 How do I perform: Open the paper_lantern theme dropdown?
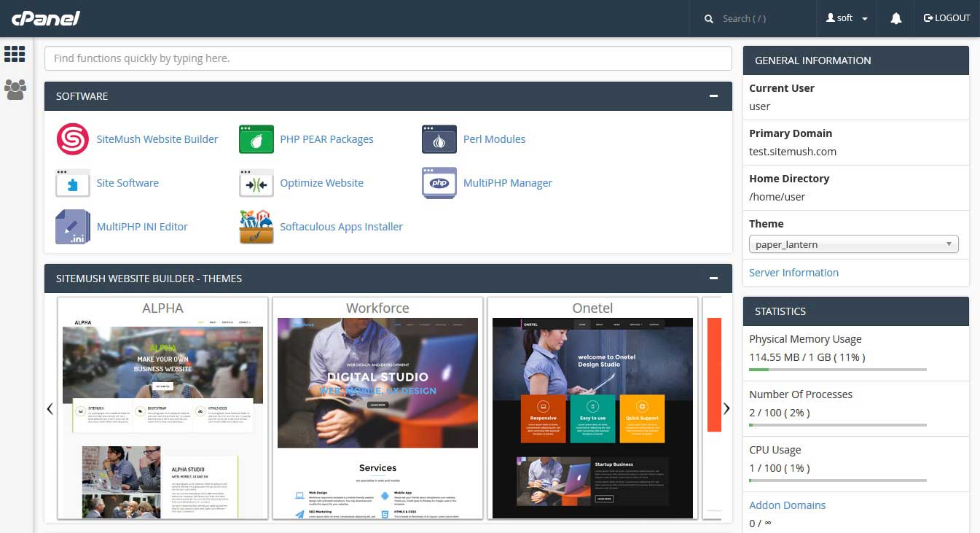tap(854, 244)
